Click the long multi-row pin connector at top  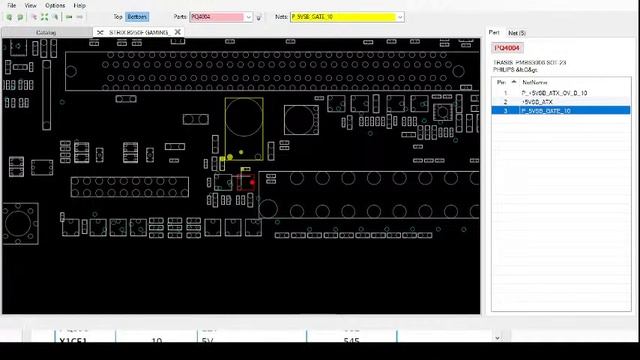coord(273,71)
